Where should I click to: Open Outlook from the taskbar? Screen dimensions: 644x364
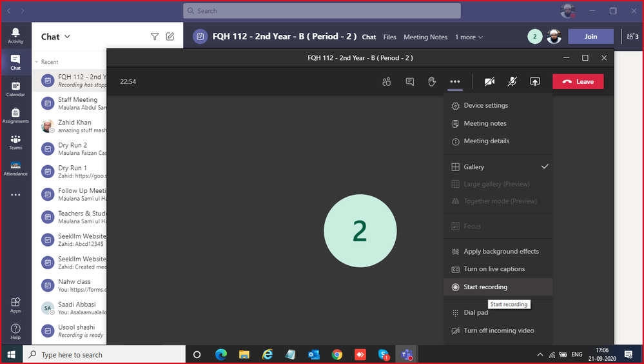click(x=314, y=354)
